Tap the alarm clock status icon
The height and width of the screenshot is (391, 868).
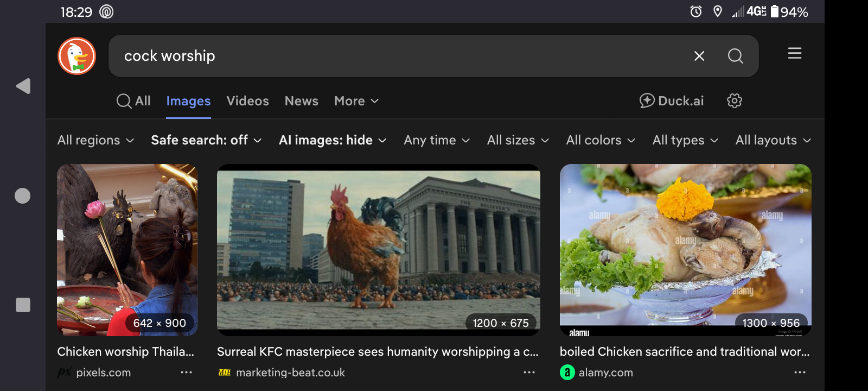(x=696, y=11)
